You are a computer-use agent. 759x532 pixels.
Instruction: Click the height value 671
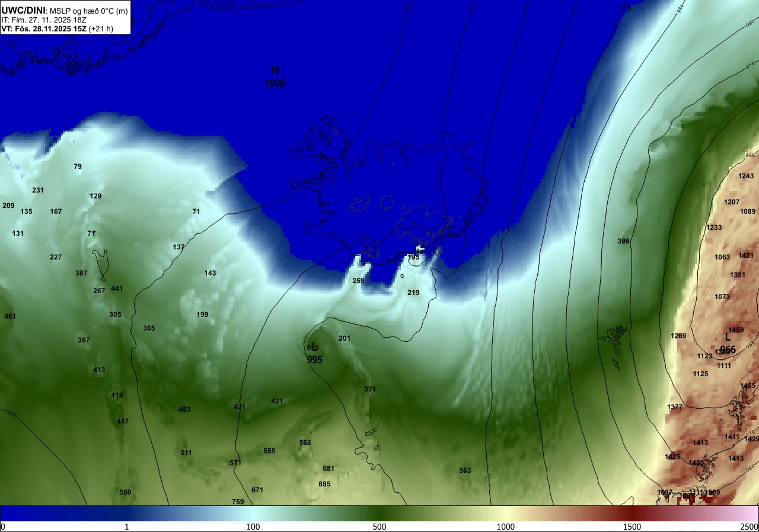(x=257, y=490)
